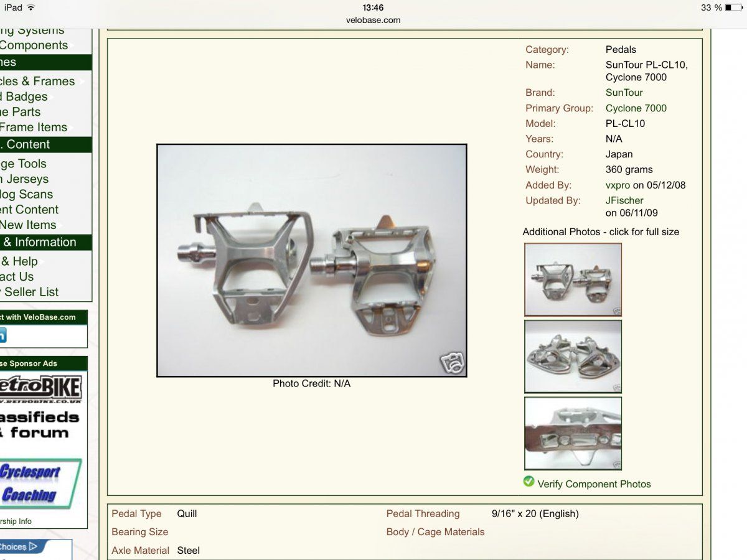Click the green checkmark verify icon
747x560 pixels.
(x=529, y=482)
